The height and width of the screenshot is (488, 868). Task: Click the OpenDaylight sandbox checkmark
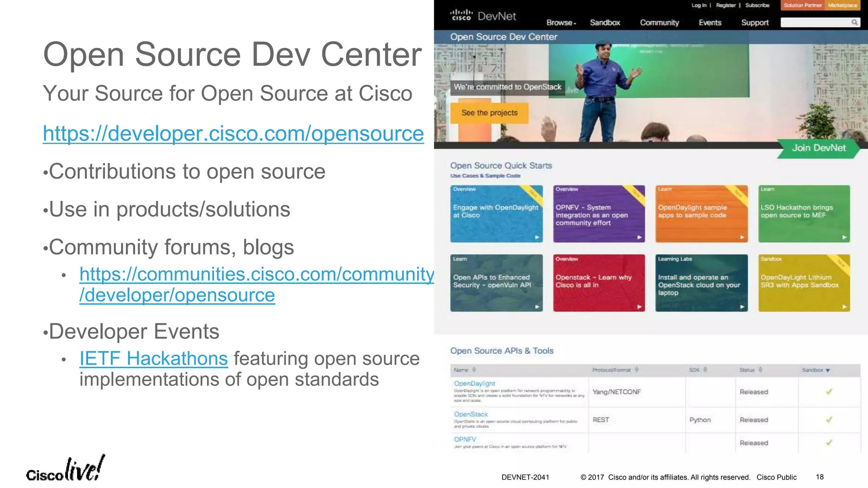[x=829, y=392]
